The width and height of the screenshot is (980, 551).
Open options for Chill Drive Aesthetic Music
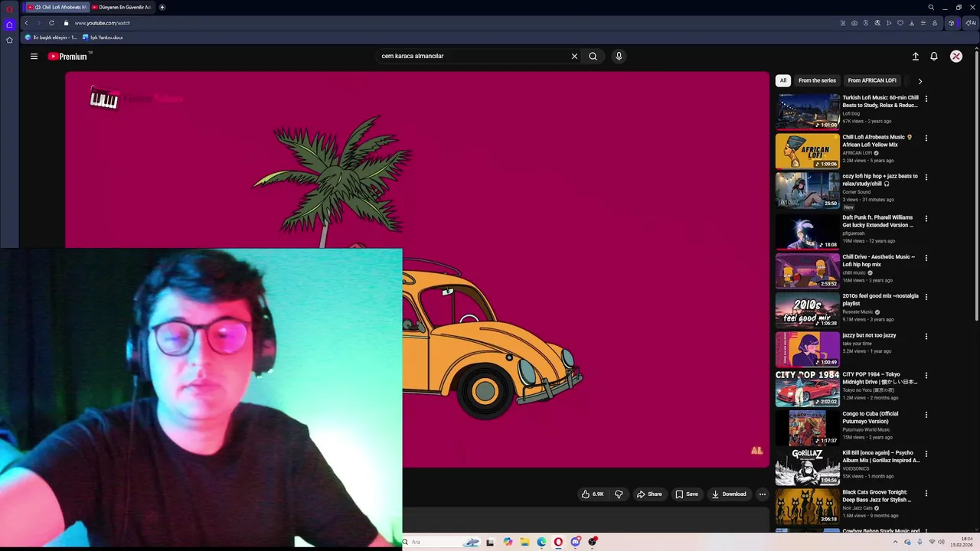926,258
